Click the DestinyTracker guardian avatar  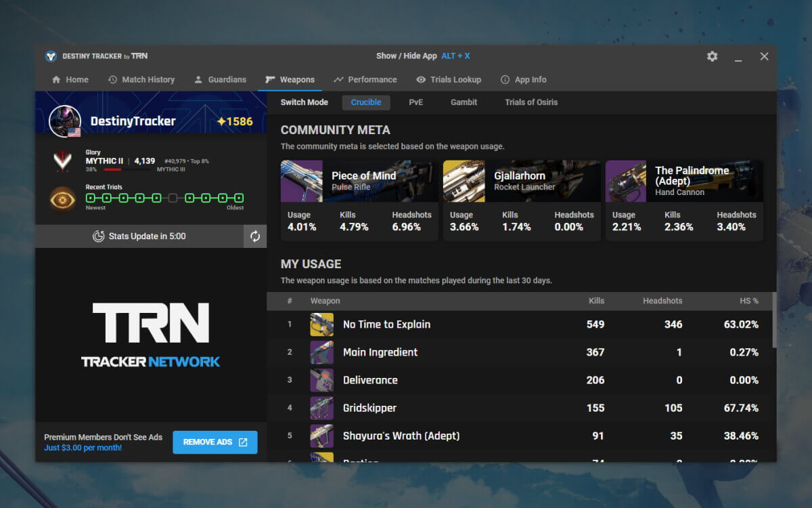[65, 121]
